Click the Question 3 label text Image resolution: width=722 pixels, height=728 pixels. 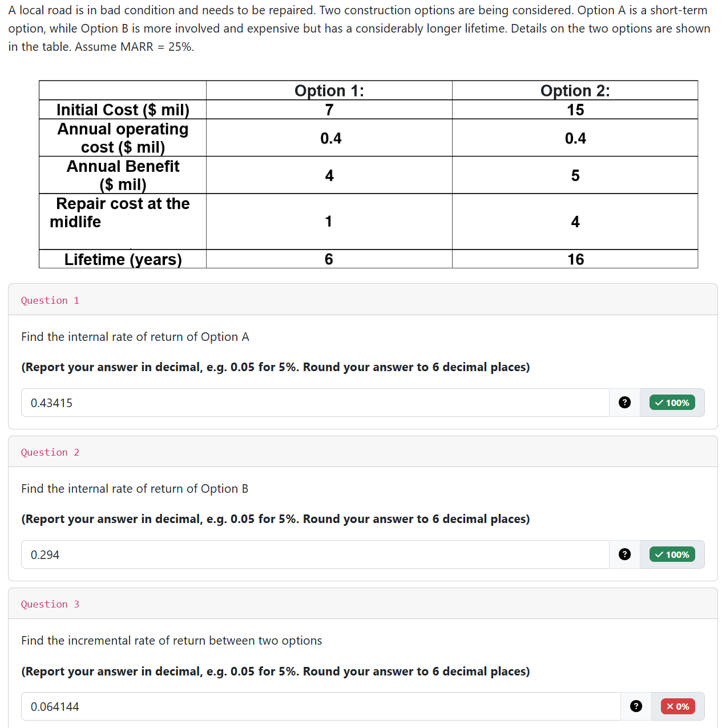(50, 604)
